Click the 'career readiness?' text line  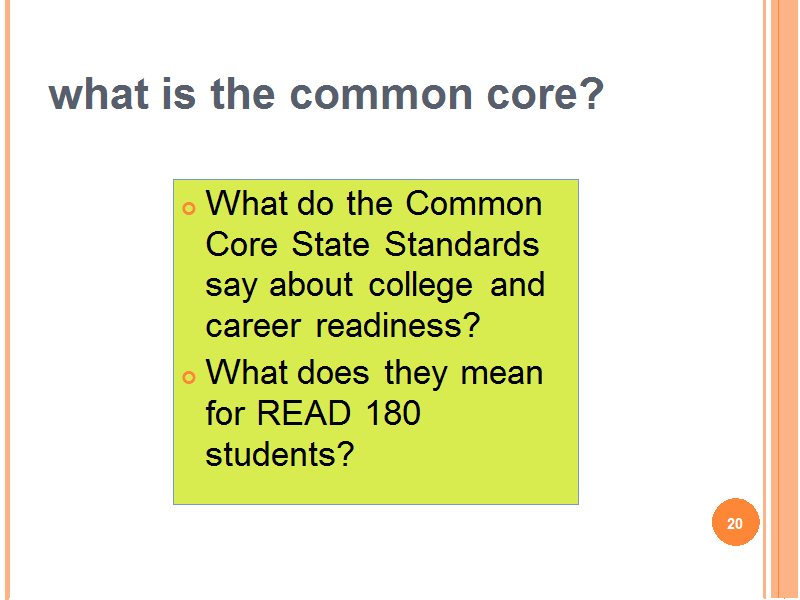342,326
